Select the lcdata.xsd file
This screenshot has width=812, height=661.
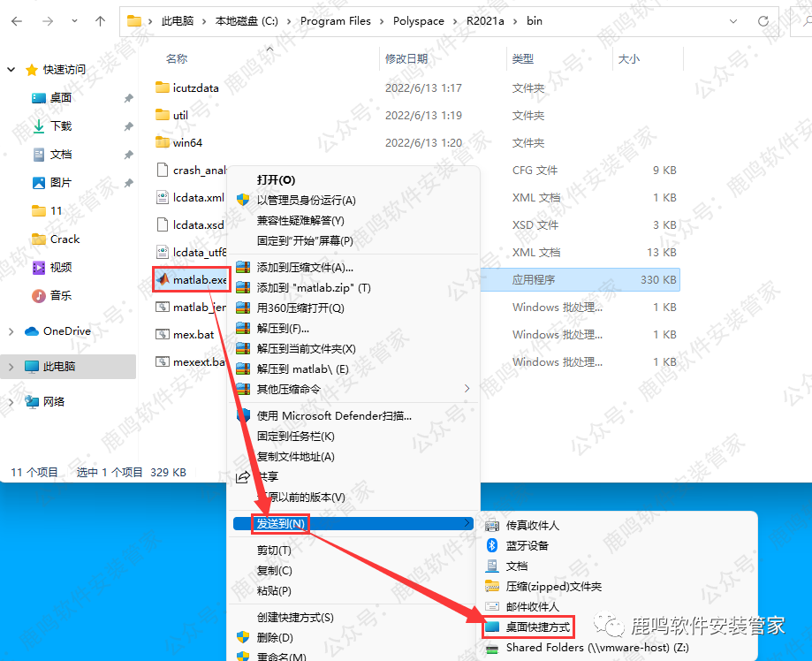click(x=198, y=224)
